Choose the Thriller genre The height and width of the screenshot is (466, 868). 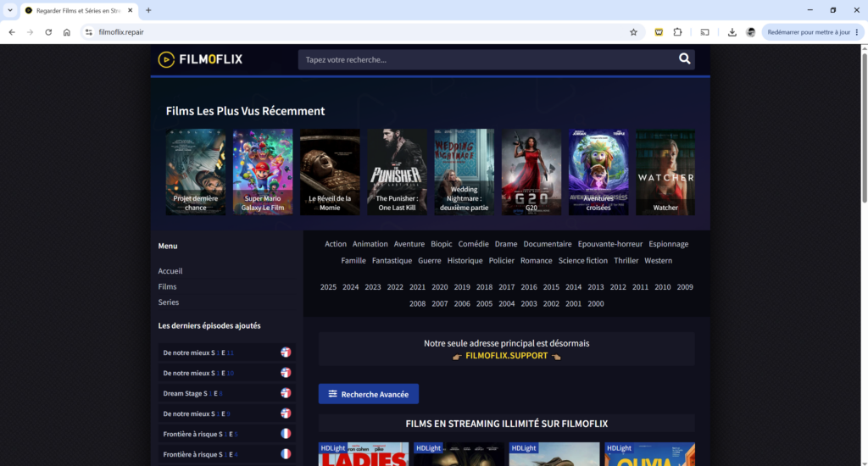(626, 261)
